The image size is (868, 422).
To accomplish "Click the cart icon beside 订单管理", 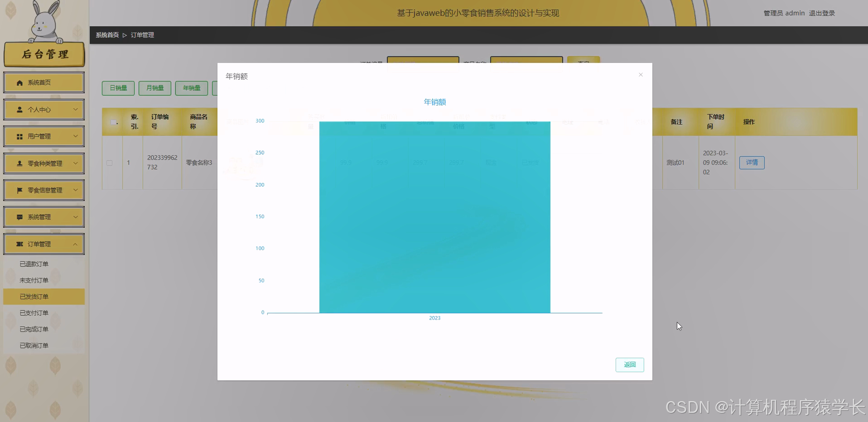I will click(19, 244).
